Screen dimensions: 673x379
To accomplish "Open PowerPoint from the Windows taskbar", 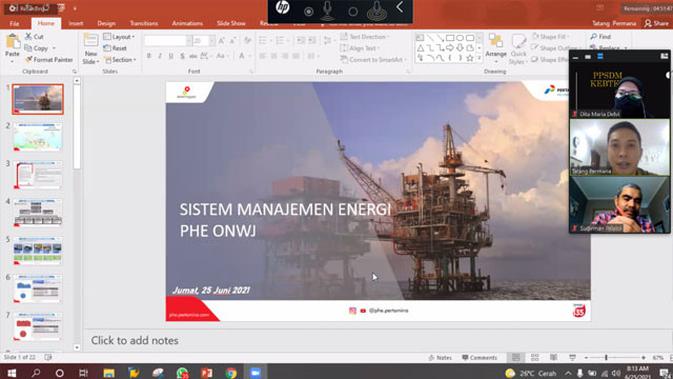I will click(206, 373).
